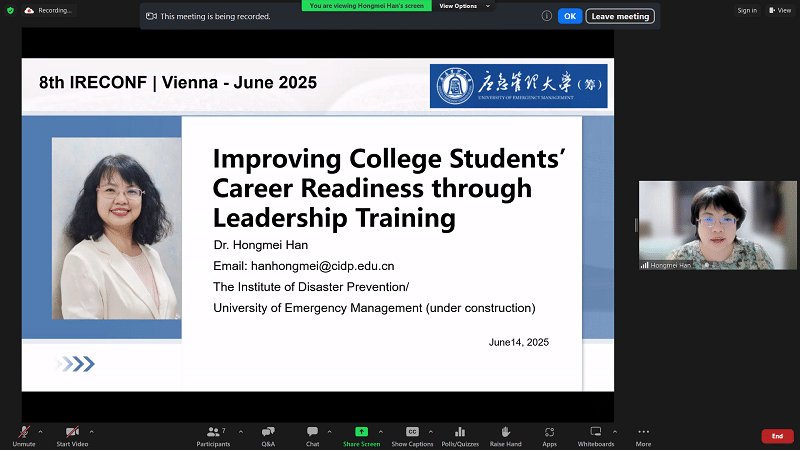Click the red End button
This screenshot has width=800, height=450.
777,436
